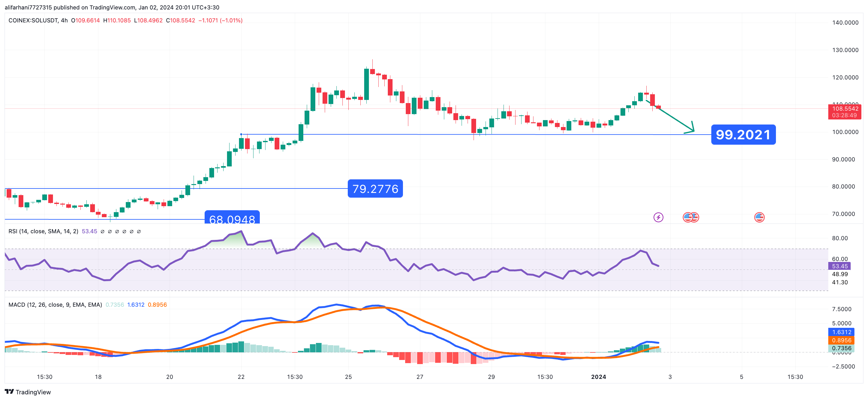
Task: Click the blue 79.2776 price label
Action: click(375, 189)
